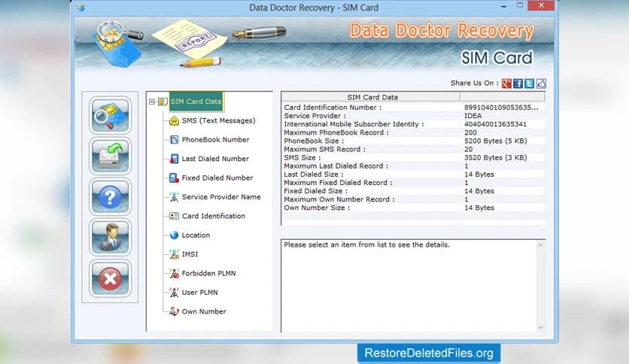Select Maximum Fixed Dialed Record row
This screenshot has width=629, height=364.
(x=413, y=183)
